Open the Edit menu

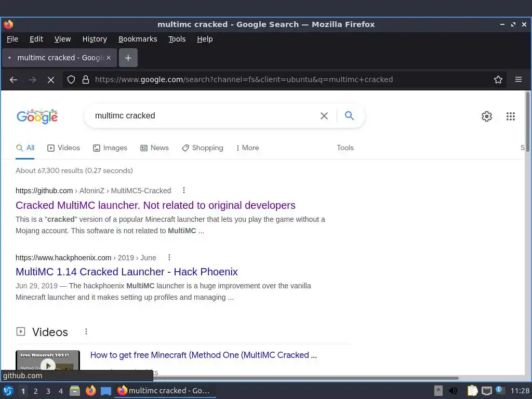pyautogui.click(x=36, y=39)
